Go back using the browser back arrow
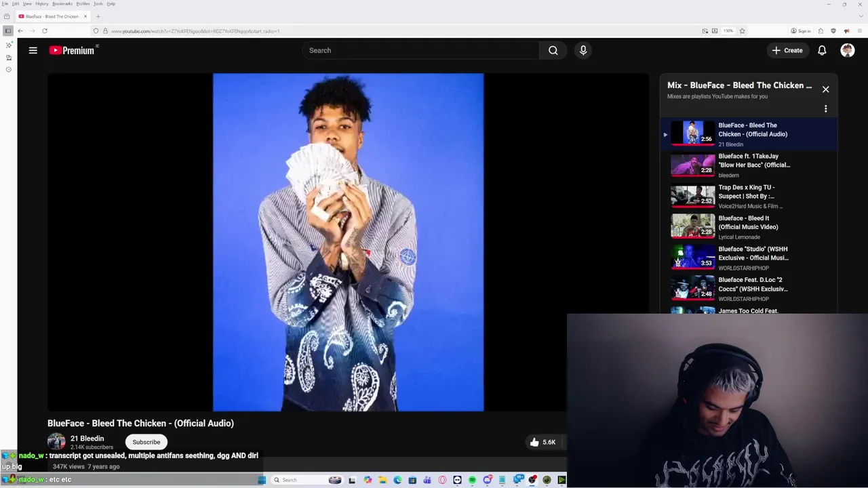This screenshot has width=868, height=488. point(20,30)
